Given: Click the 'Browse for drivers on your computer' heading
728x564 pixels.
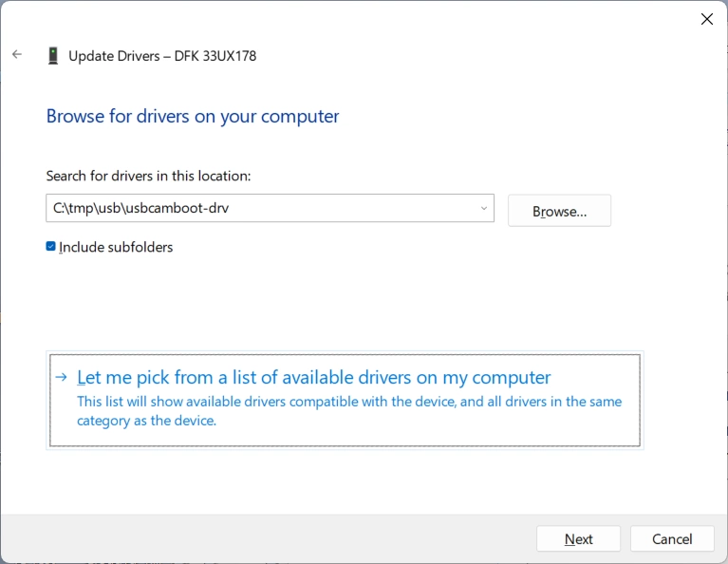Looking at the screenshot, I should 193,116.
